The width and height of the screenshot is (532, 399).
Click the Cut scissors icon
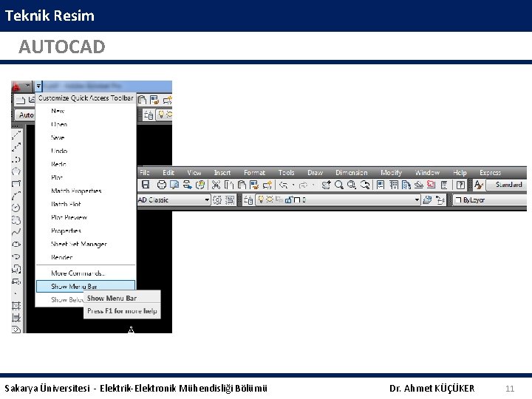tap(216, 185)
